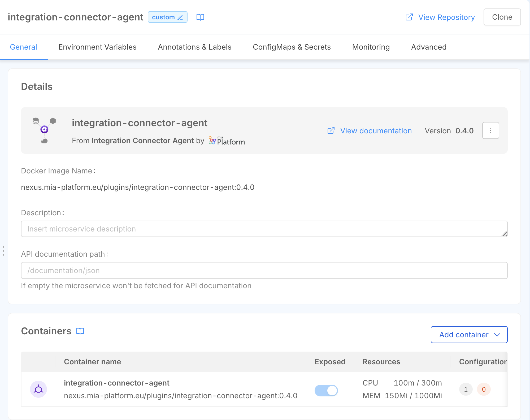Focus the microservice description textarea
Viewport: 530px width, 420px height.
[264, 229]
